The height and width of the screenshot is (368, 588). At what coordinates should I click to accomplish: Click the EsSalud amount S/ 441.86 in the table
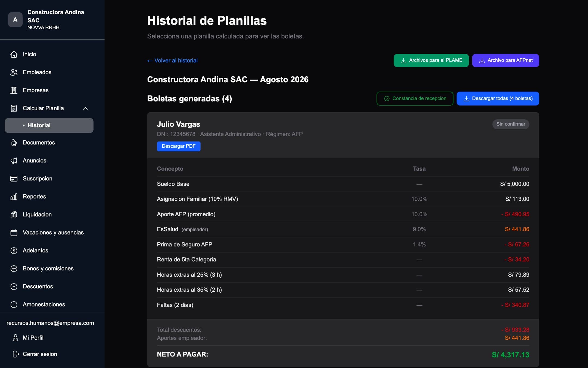[517, 229]
